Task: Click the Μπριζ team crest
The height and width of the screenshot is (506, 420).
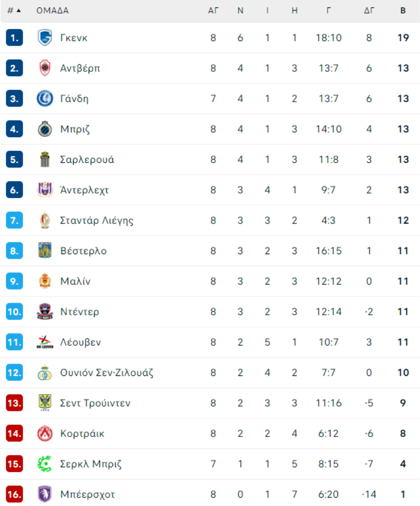Action: 45,129
